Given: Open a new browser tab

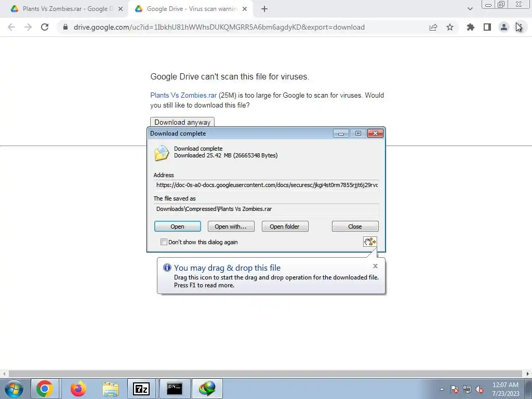Looking at the screenshot, I should 264,9.
